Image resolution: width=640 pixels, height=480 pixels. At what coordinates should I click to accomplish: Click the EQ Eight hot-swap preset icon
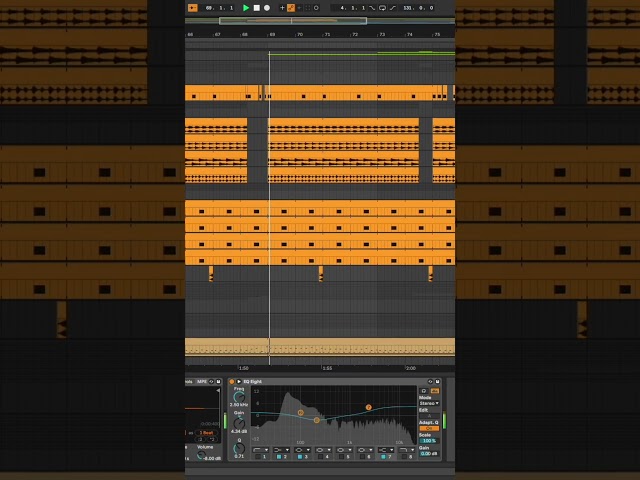coord(430,382)
